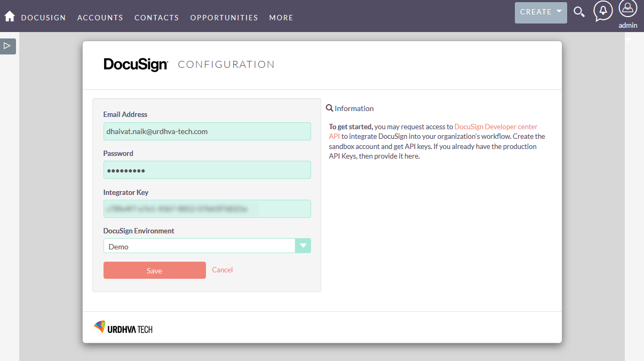Open the DocuSign Environment dropdown arrow
Viewport: 644px width, 361px height.
click(303, 246)
